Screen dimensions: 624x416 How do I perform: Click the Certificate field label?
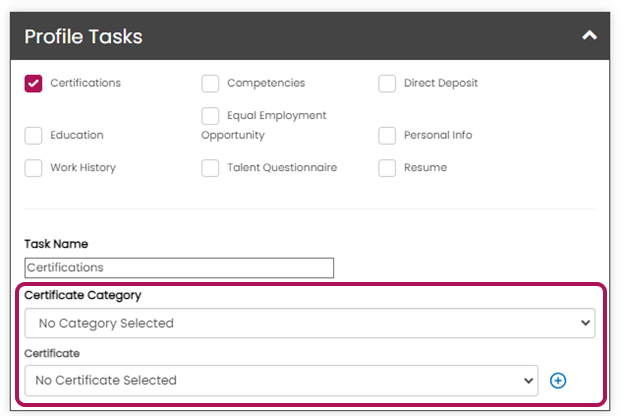(x=52, y=353)
